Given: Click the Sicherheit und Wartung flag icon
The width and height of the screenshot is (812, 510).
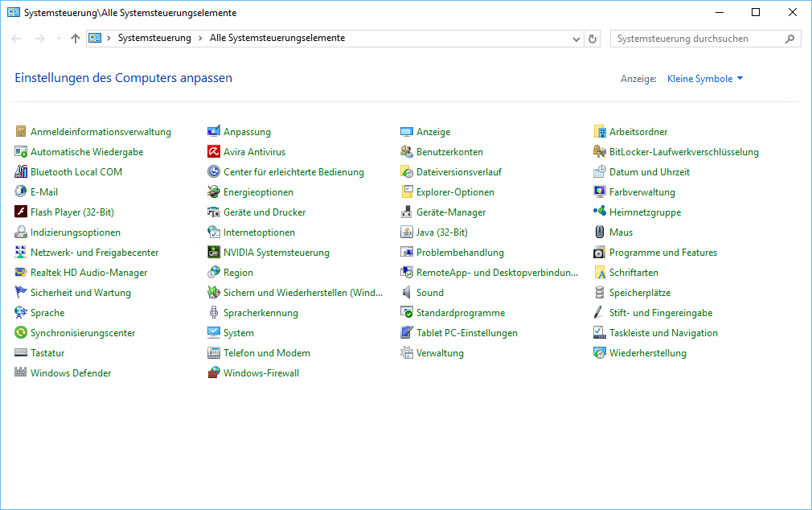Looking at the screenshot, I should pos(21,293).
